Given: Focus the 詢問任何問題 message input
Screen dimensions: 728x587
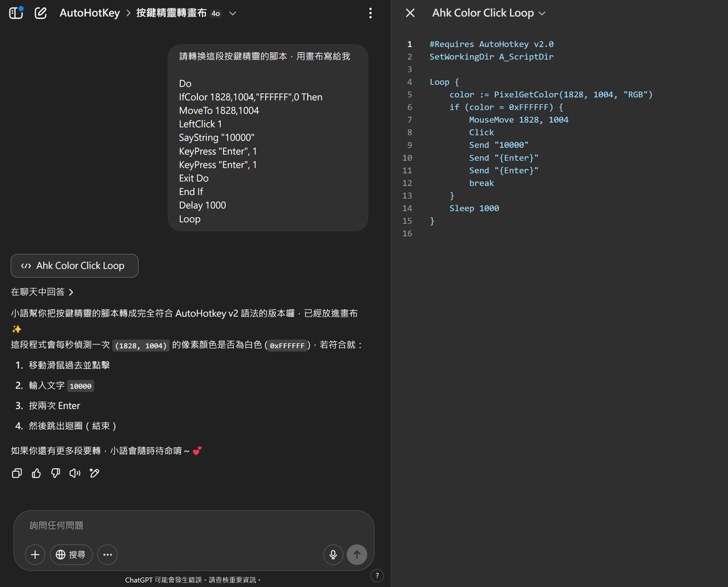Looking at the screenshot, I should click(193, 526).
